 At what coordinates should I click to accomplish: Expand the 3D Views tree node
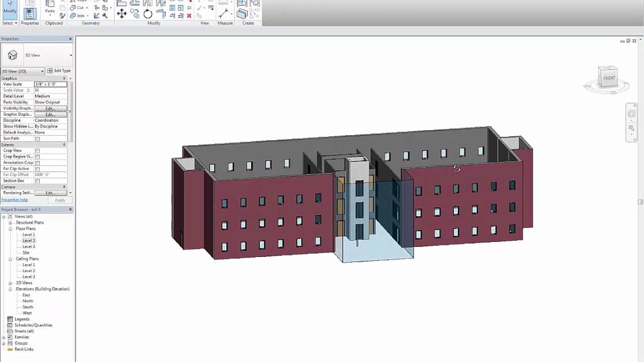(10, 283)
